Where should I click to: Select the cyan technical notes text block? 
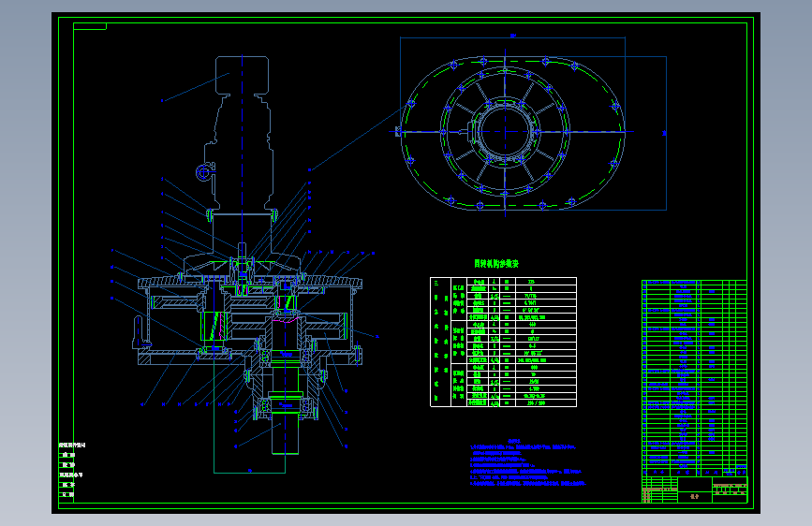coord(527,462)
